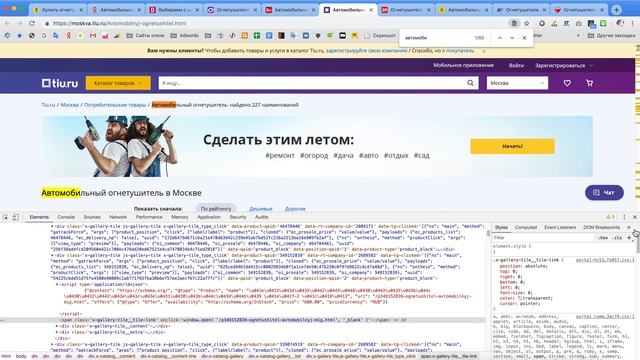640x360 pixels.
Task: Collapse the application/ld+json script node
Action: (x=57, y=284)
